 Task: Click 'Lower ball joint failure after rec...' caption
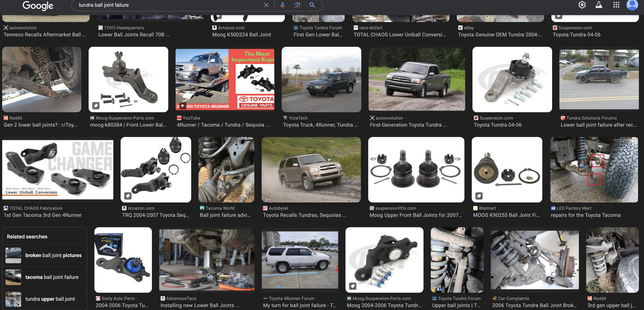tap(599, 125)
